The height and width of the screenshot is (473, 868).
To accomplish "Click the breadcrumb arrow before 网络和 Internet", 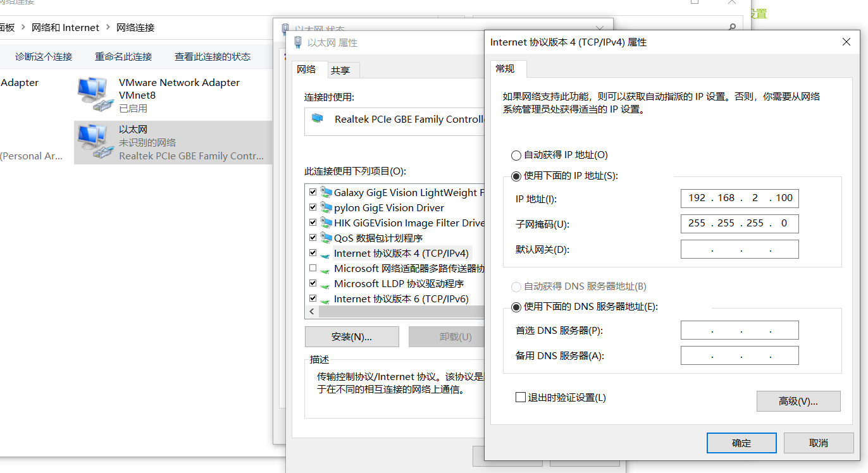I will (23, 27).
